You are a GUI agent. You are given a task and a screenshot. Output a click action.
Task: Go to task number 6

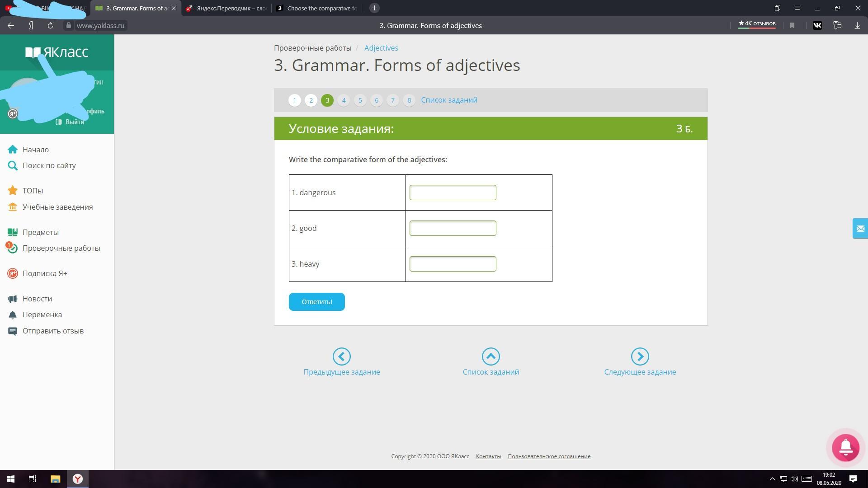[377, 100]
